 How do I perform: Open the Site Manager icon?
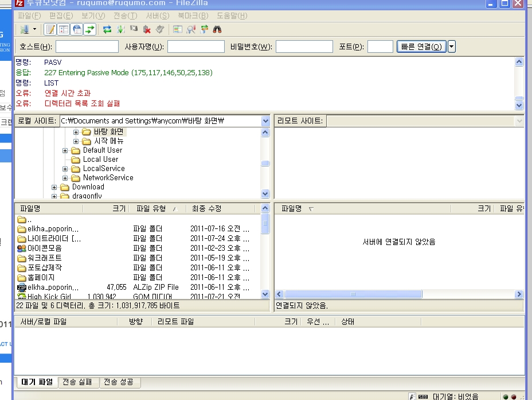(25, 29)
